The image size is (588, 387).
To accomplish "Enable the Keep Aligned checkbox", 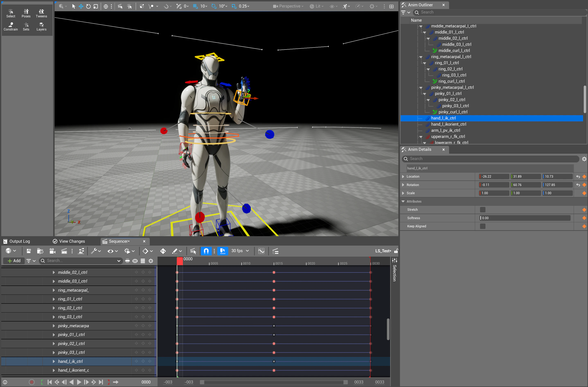I will click(482, 226).
